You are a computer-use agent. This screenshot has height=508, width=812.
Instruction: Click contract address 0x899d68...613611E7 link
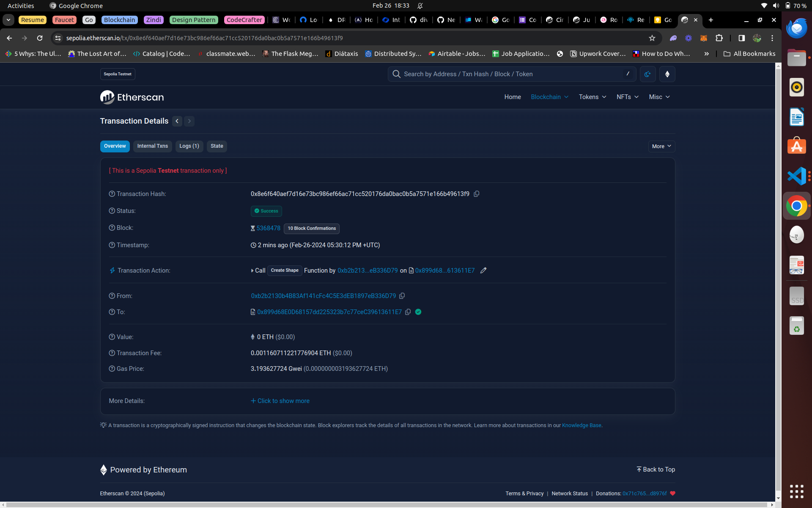[x=445, y=271]
